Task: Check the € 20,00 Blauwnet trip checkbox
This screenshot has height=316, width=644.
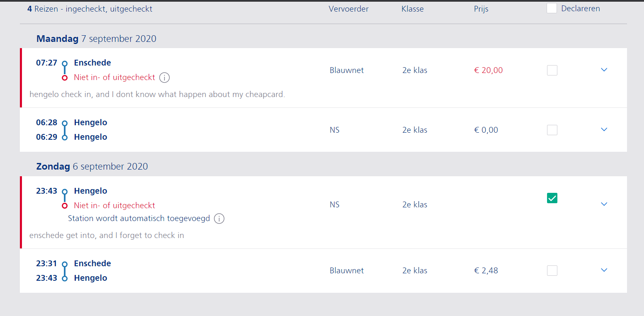Action: [x=552, y=70]
